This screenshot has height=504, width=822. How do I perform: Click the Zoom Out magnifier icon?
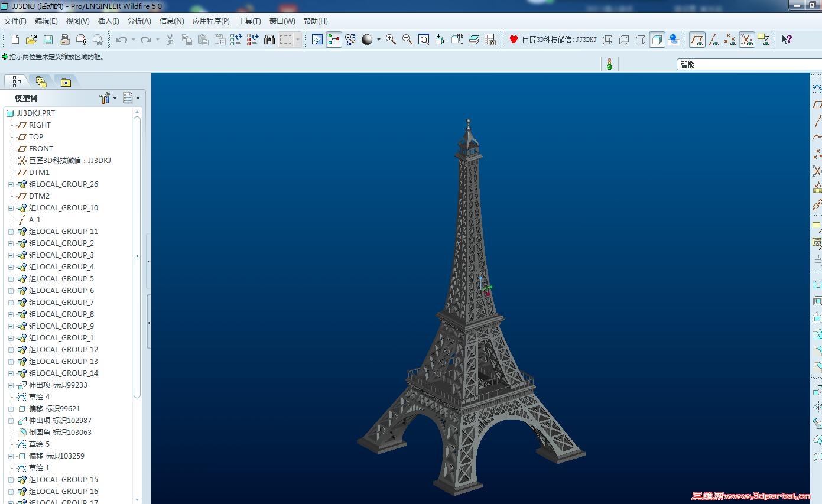(408, 40)
